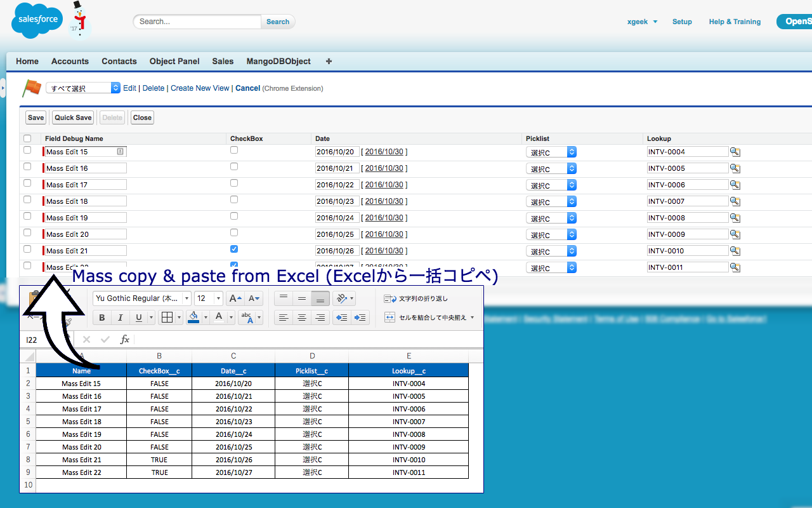Viewport: 812px width, 508px height.
Task: Open Picklist dropdown for Mass Edit 20
Action: (551, 235)
